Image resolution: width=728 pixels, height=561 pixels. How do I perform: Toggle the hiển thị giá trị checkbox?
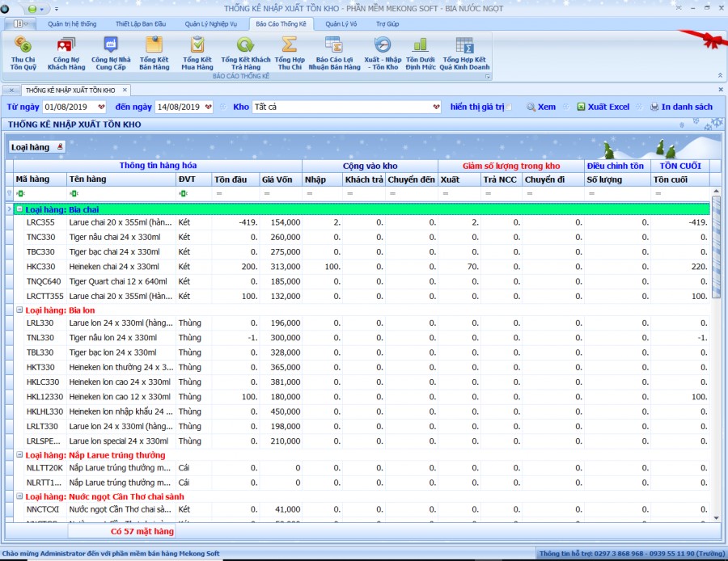[x=509, y=108]
